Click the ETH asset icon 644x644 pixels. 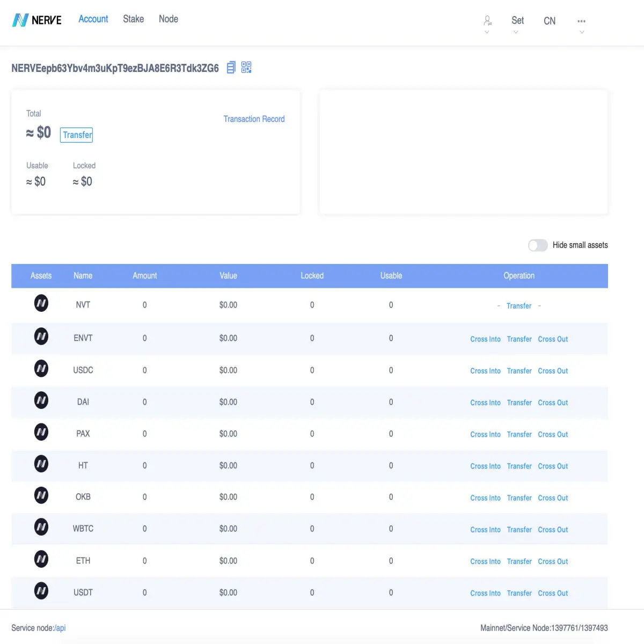click(41, 559)
